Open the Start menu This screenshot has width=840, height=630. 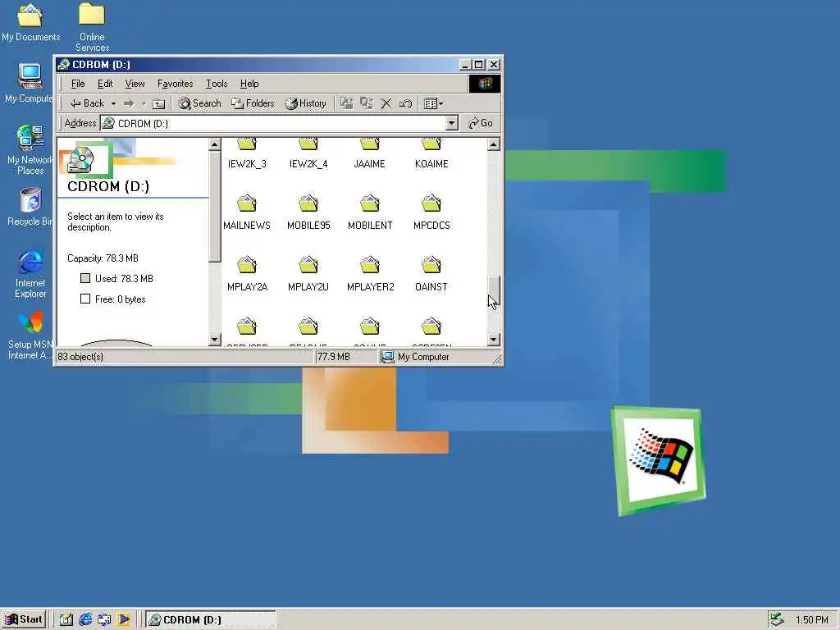(24, 619)
